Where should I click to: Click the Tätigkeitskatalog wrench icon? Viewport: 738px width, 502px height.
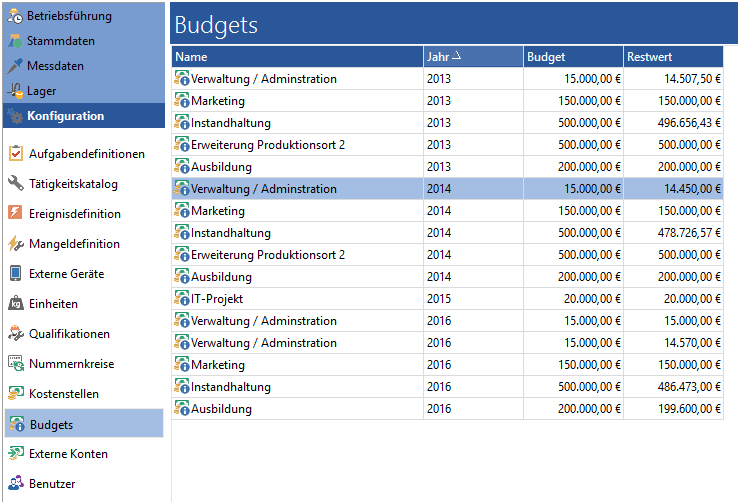tap(16, 183)
